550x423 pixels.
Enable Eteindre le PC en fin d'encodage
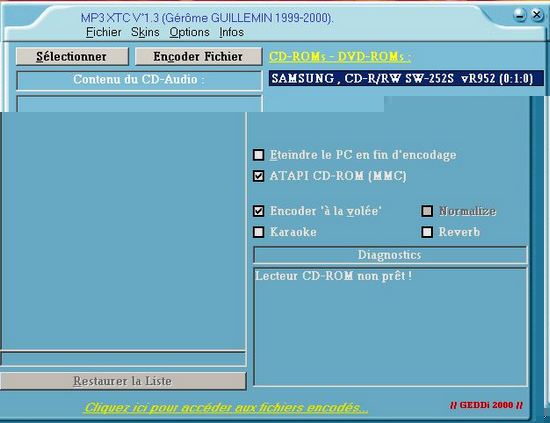(259, 155)
